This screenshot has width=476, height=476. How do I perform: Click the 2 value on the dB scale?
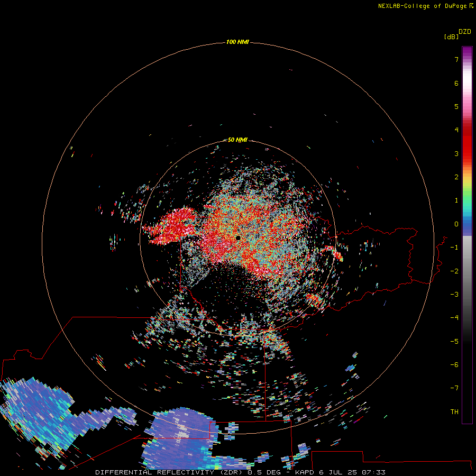tap(456, 177)
